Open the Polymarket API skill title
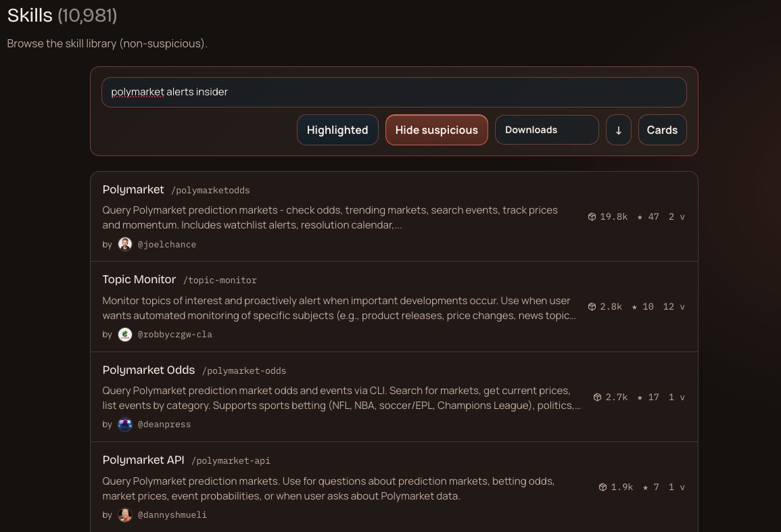Screen dimensions: 781x532 (143, 460)
